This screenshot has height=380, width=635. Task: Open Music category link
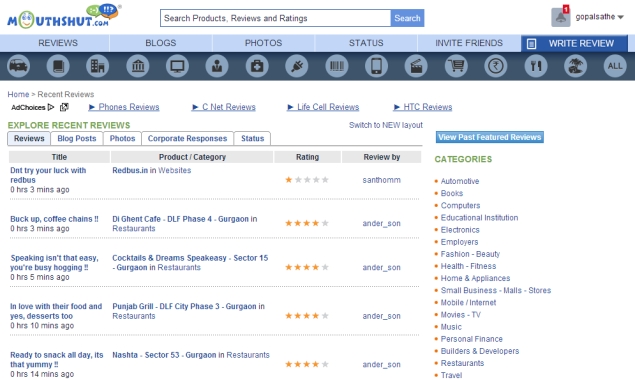coord(451,327)
